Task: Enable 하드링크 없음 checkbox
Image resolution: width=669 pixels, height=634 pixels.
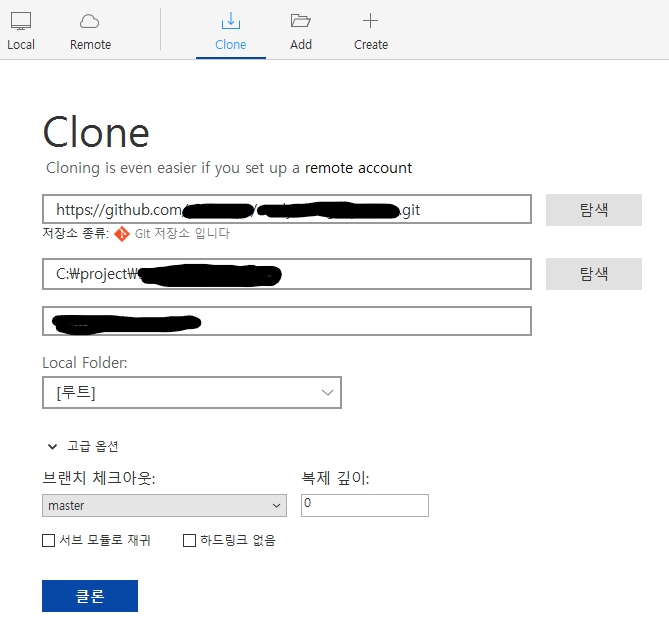Action: tap(189, 541)
